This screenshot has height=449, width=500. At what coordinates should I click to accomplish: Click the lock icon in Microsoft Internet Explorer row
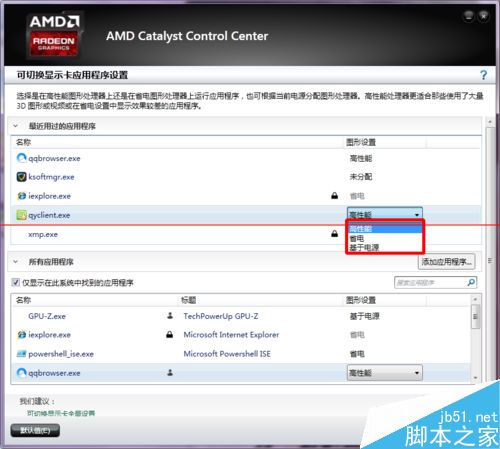169,334
